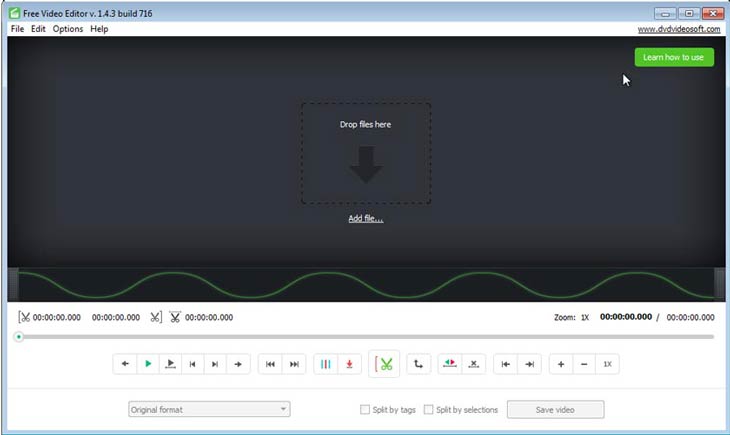
Task: Open the Edit menu
Action: (x=38, y=29)
